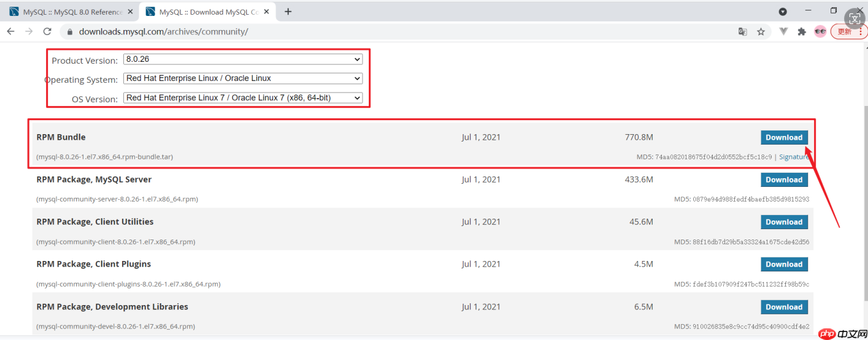Open the Signature link for RPM Bundle
The width and height of the screenshot is (868, 340).
pos(794,157)
